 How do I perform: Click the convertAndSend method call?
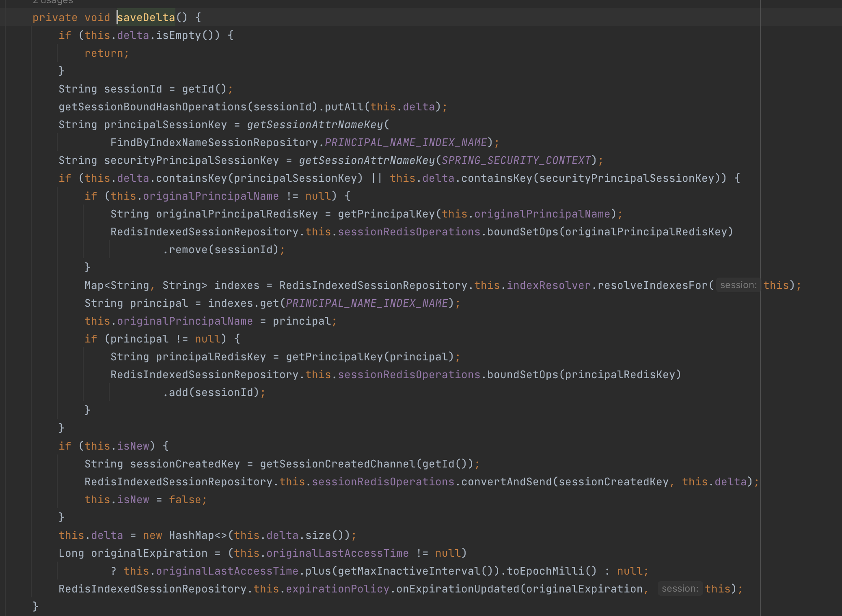click(506, 482)
